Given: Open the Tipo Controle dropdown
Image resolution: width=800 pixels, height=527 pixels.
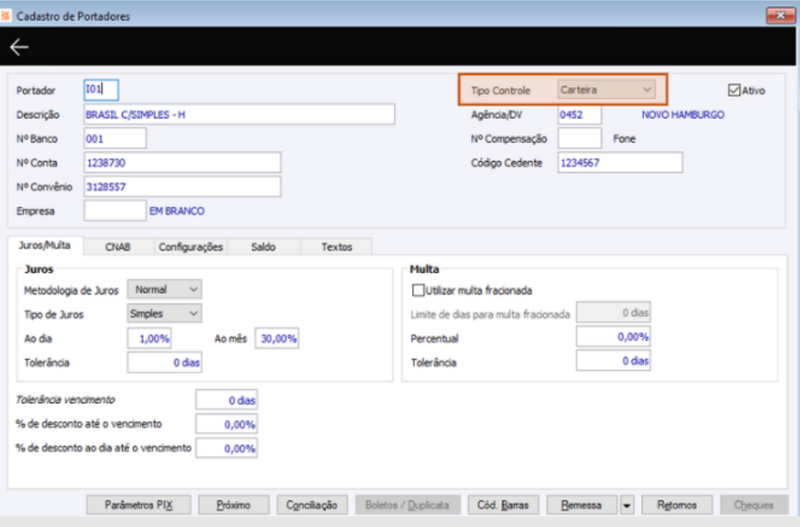Looking at the screenshot, I should point(606,90).
